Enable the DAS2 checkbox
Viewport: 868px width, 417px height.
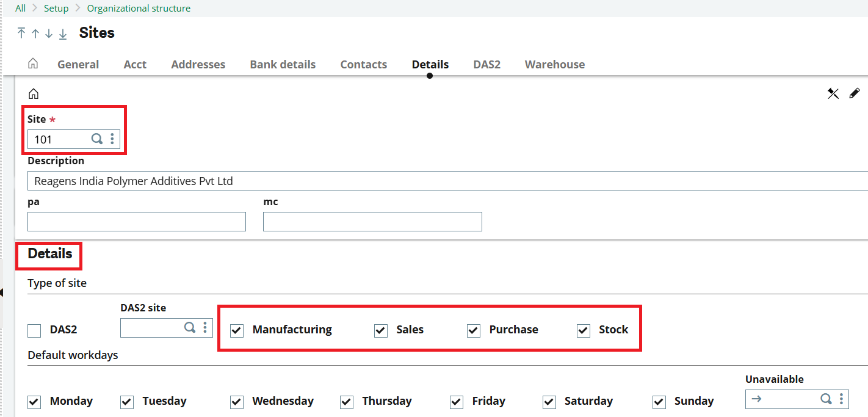(x=34, y=330)
